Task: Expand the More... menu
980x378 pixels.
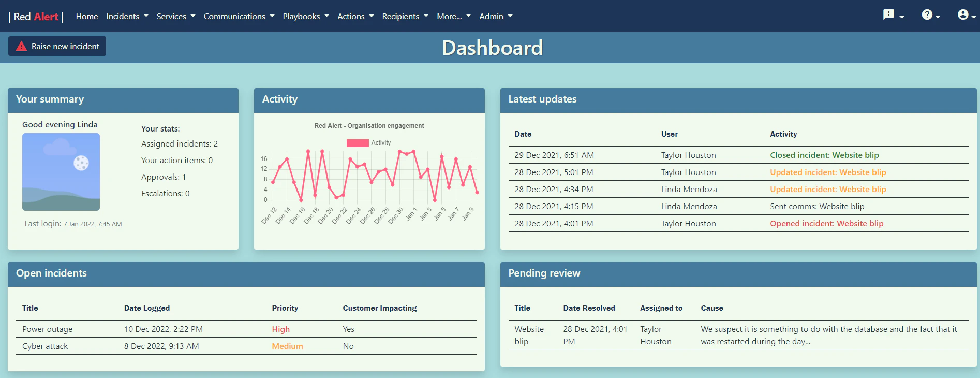Action: [x=453, y=17]
